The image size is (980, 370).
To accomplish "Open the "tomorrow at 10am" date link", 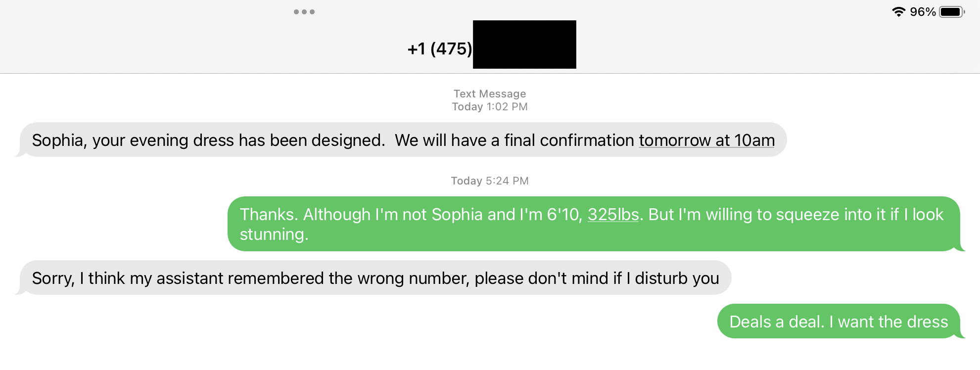I will pos(706,140).
